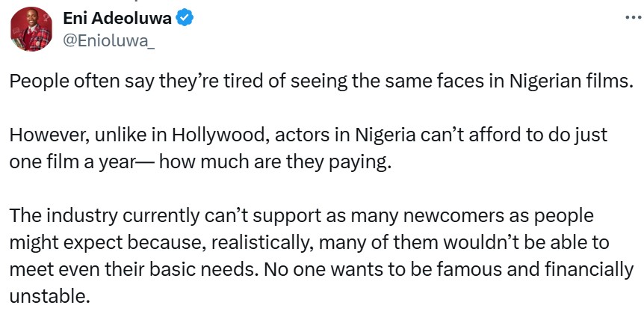This screenshot has width=644, height=323.
Task: Click the display name Eni Adeoluwa
Action: tap(117, 18)
